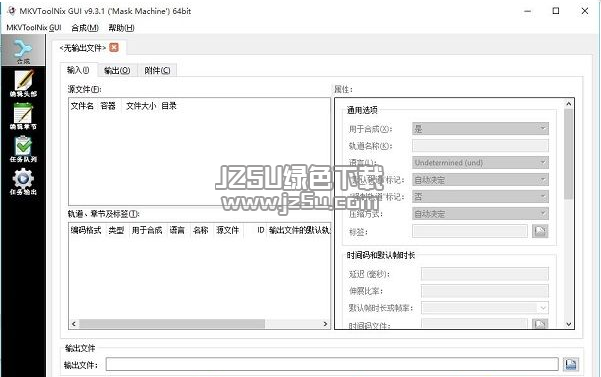Click the properties panel scroll-up arrow

[x=569, y=104]
